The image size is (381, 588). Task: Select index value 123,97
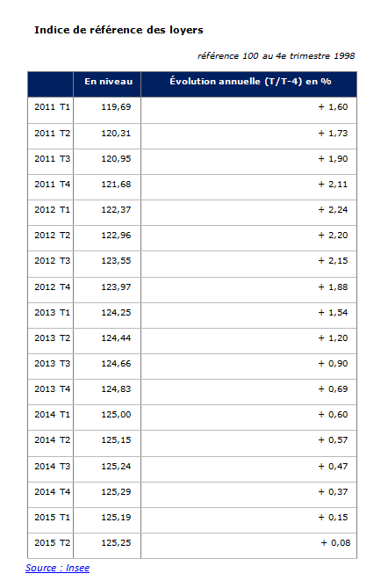[116, 287]
